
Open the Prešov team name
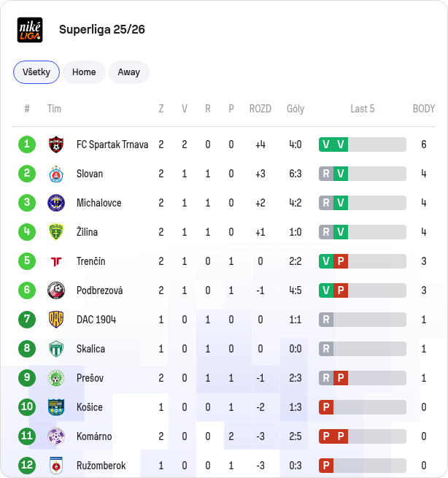[x=90, y=378]
